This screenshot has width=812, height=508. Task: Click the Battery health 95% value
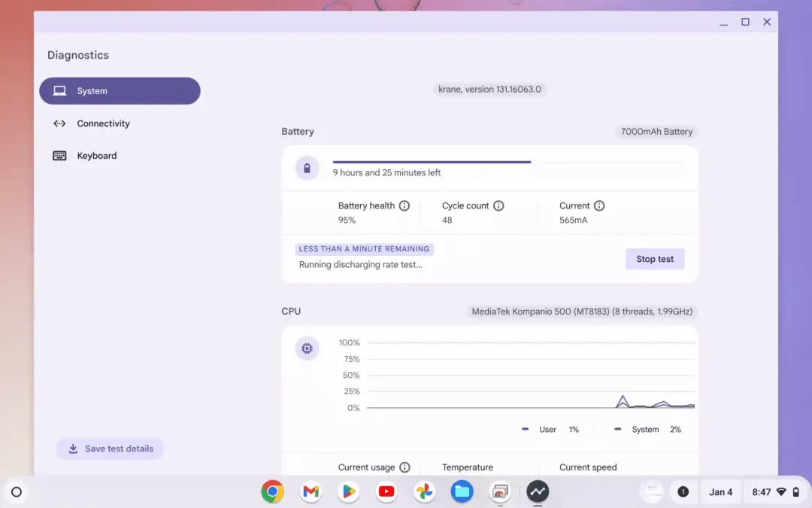(347, 221)
